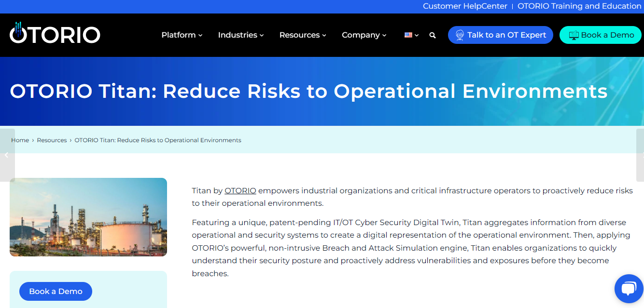The image size is (644, 308).
Task: Click the language flag icon
Action: coord(408,35)
